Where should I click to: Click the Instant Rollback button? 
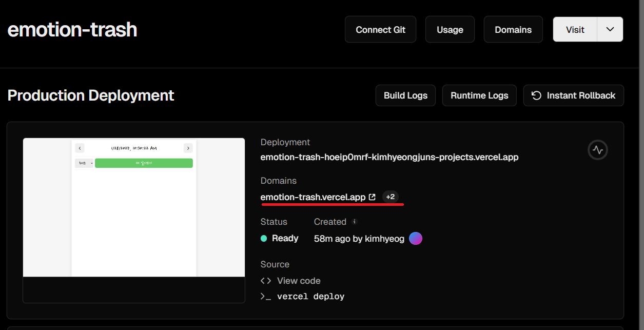(x=574, y=95)
